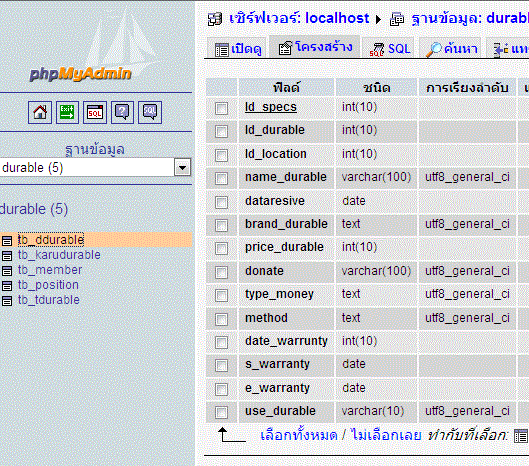Open the localhost server link
529x466 pixels.
point(299,18)
